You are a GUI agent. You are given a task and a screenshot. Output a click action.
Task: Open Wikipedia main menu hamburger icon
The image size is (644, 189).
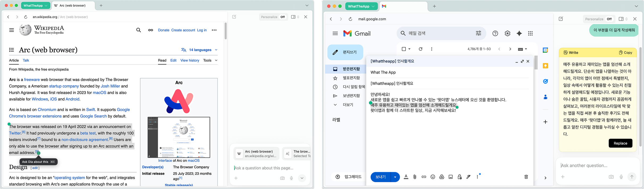(11, 30)
